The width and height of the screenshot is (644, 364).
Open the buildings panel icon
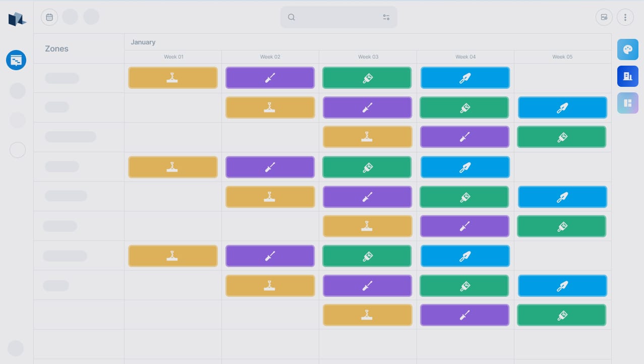(627, 76)
